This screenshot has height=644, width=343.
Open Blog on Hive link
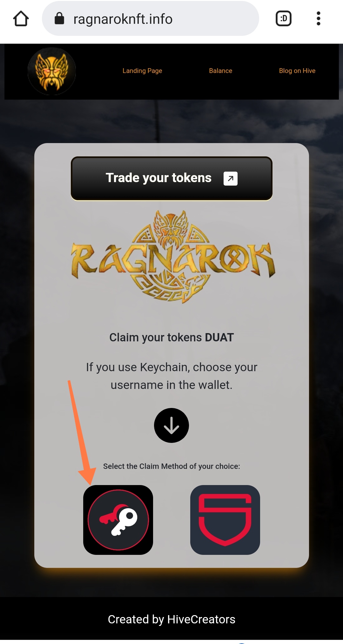pos(297,71)
